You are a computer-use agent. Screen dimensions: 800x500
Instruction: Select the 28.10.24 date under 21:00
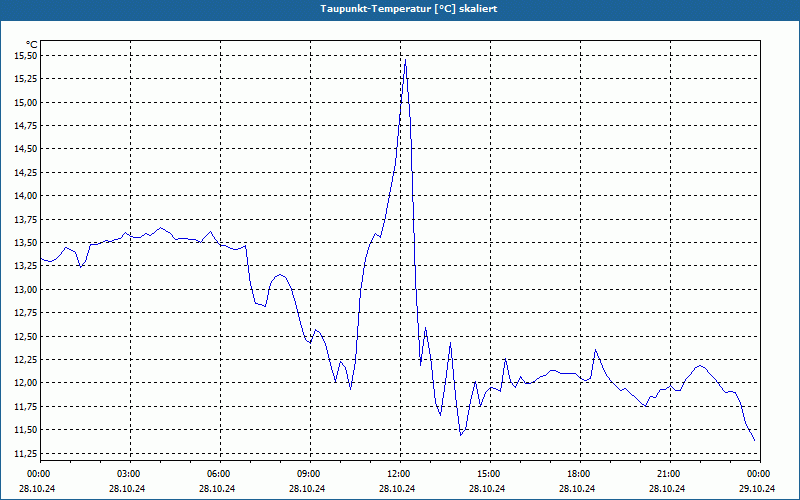667,488
